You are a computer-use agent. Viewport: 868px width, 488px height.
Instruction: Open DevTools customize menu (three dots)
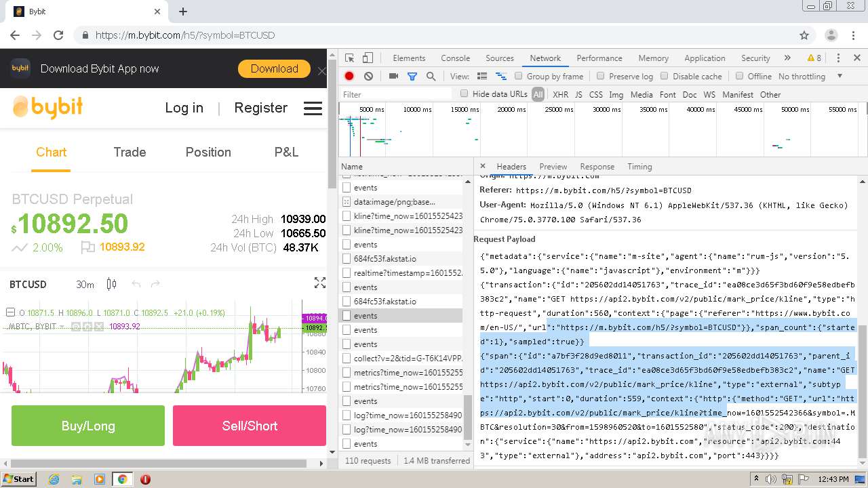[838, 58]
